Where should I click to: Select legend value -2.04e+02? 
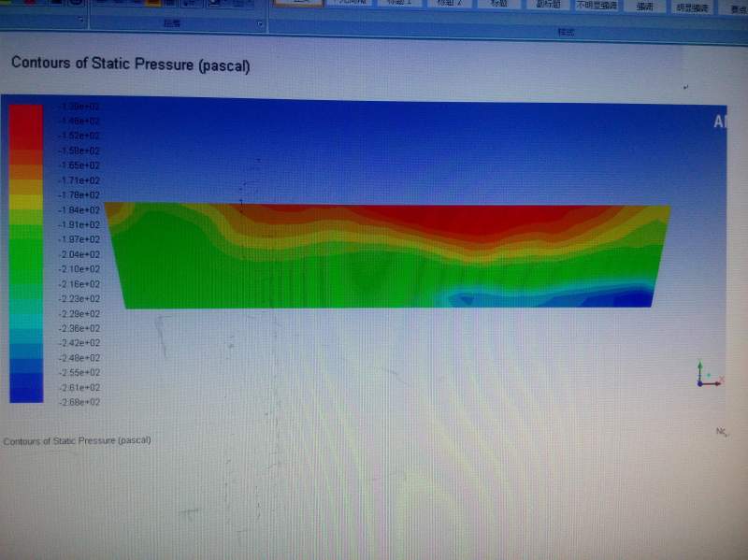[79, 254]
